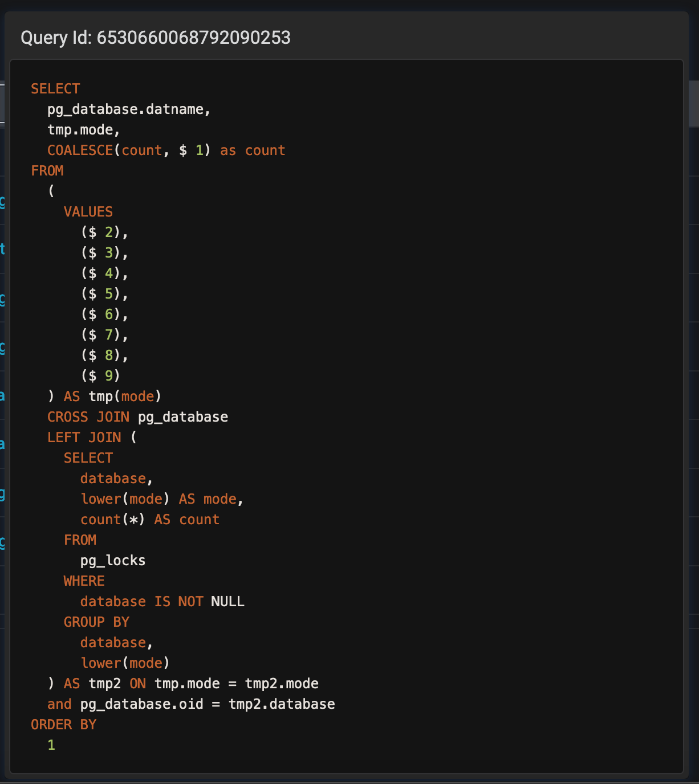Click tmp2.database in the join condition
Image resolution: width=699 pixels, height=784 pixels.
click(x=282, y=704)
